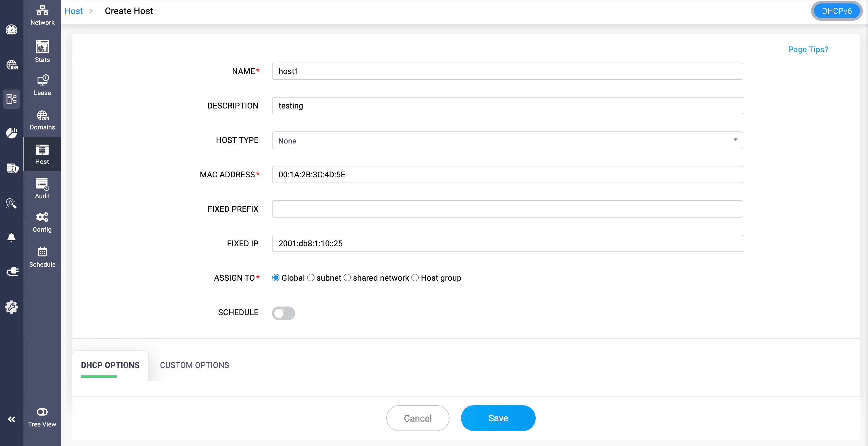Image resolution: width=868 pixels, height=446 pixels.
Task: Select the DHCP OPTIONS tab
Action: coord(110,365)
